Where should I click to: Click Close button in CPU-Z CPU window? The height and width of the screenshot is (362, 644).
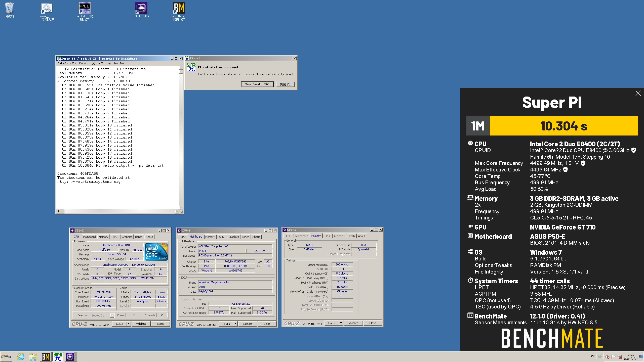[160, 324]
